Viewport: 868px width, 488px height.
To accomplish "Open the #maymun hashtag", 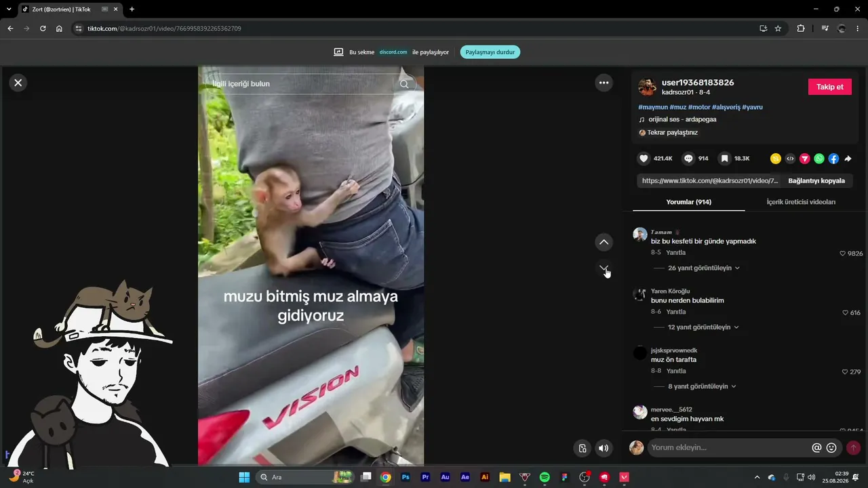I will 653,107.
